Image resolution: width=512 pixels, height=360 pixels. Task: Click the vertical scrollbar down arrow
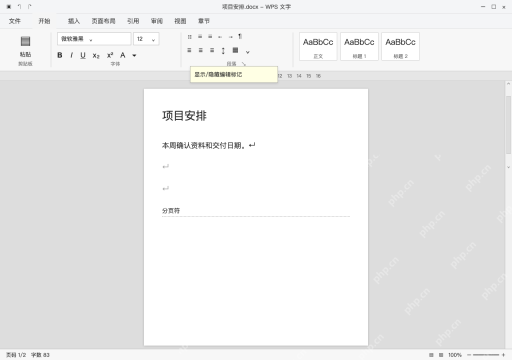(508, 167)
